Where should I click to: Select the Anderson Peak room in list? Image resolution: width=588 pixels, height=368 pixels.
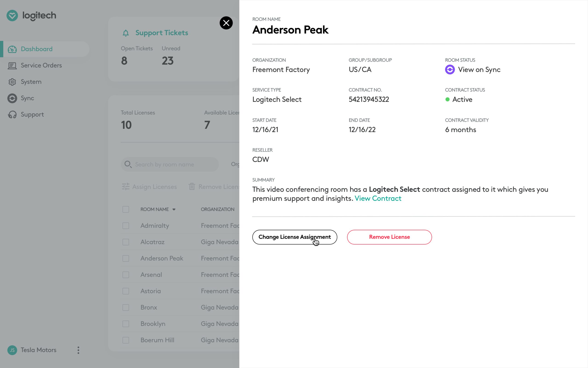[x=161, y=258]
